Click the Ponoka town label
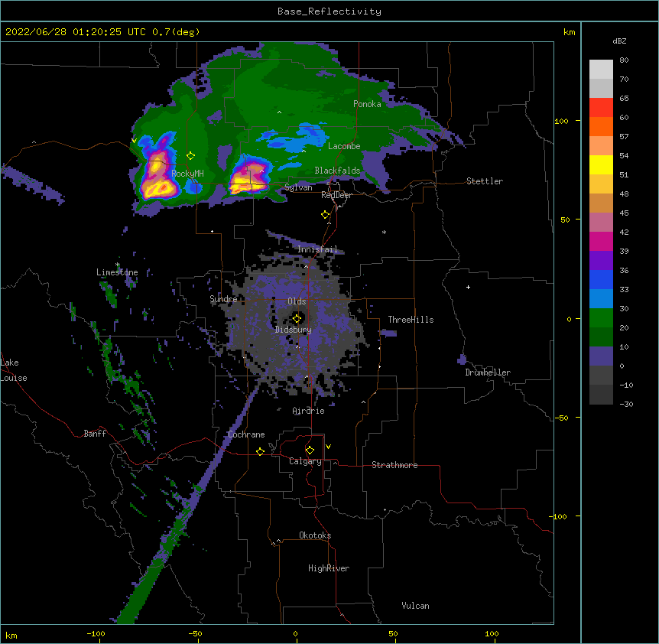The height and width of the screenshot is (644, 659). coord(367,104)
